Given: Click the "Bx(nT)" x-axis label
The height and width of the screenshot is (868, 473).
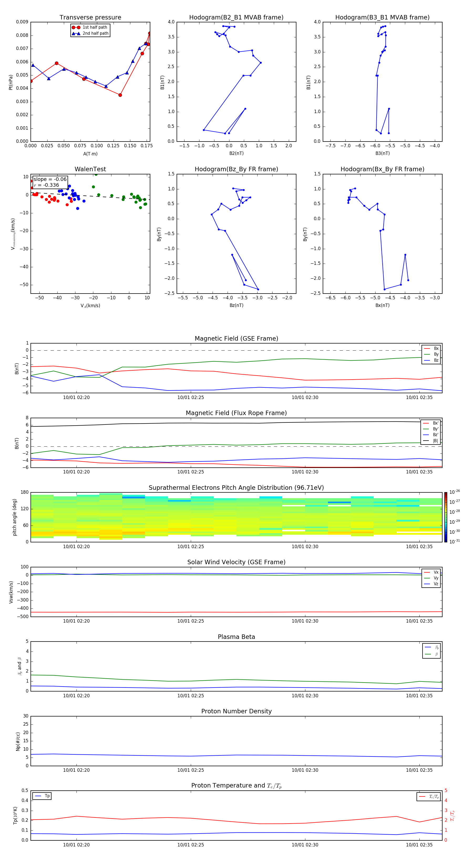Looking at the screenshot, I should [x=382, y=305].
